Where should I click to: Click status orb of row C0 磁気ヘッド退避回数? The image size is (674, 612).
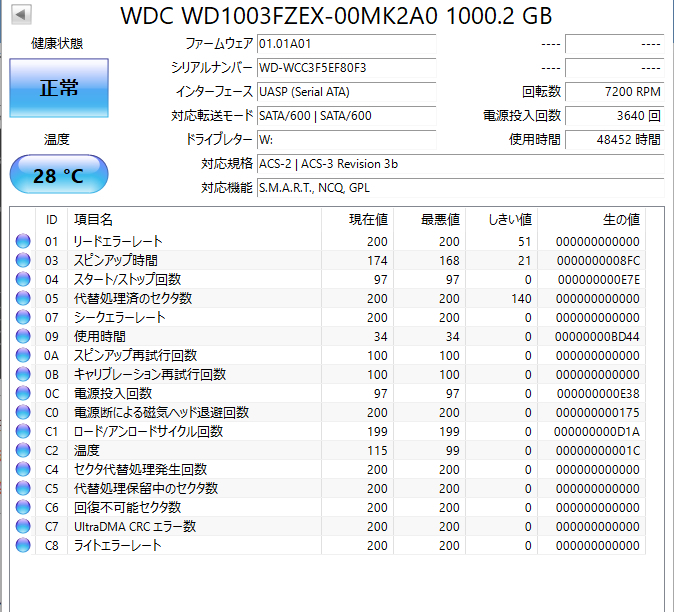[23, 412]
